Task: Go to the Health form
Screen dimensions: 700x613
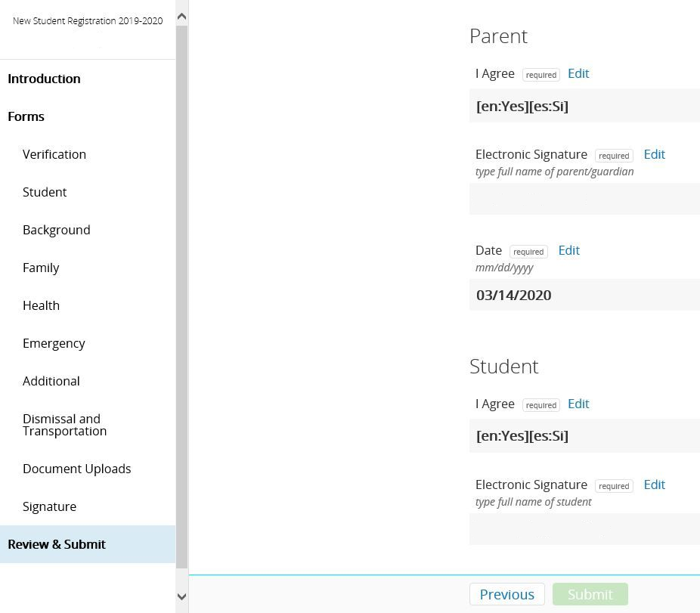Action: click(x=41, y=305)
